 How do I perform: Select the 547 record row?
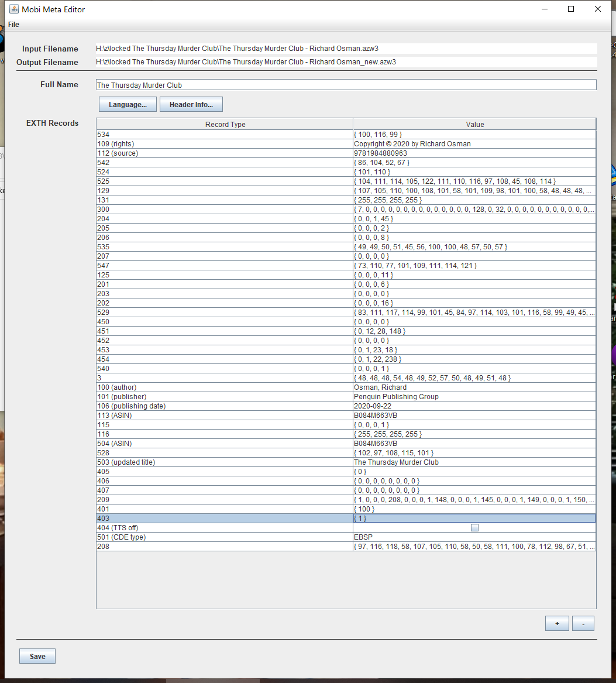(346, 266)
